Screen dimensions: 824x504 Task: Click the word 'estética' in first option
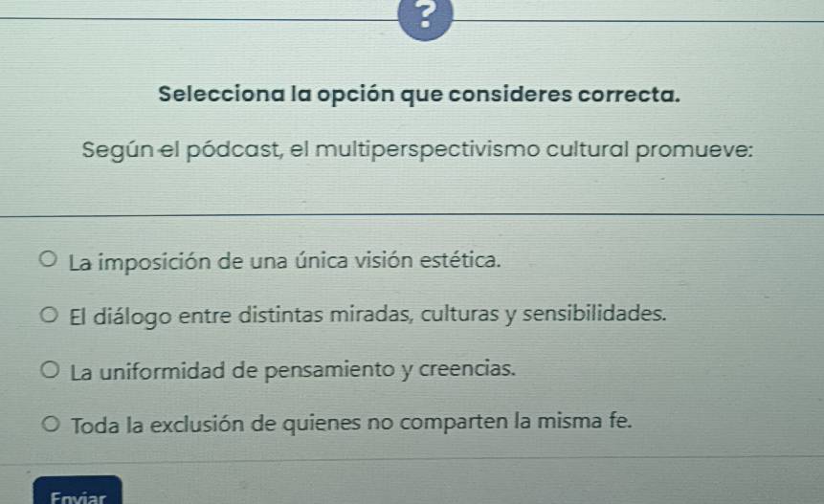[x=460, y=260]
